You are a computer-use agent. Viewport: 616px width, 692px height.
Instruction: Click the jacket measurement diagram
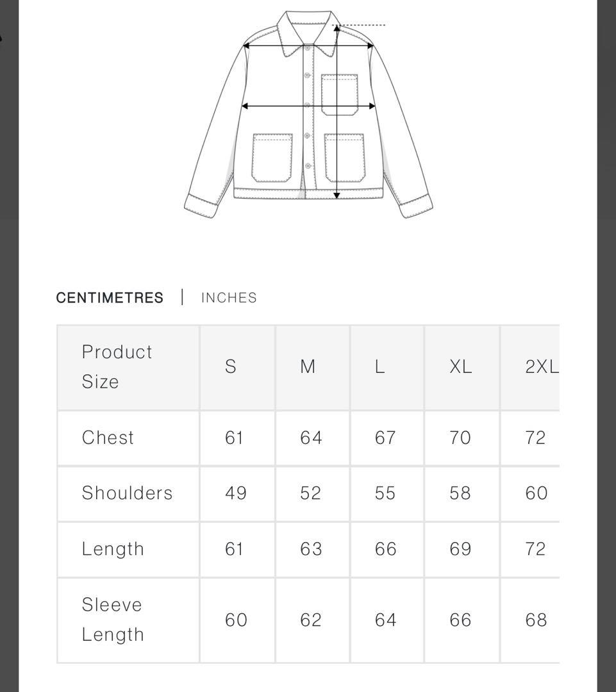click(308, 114)
